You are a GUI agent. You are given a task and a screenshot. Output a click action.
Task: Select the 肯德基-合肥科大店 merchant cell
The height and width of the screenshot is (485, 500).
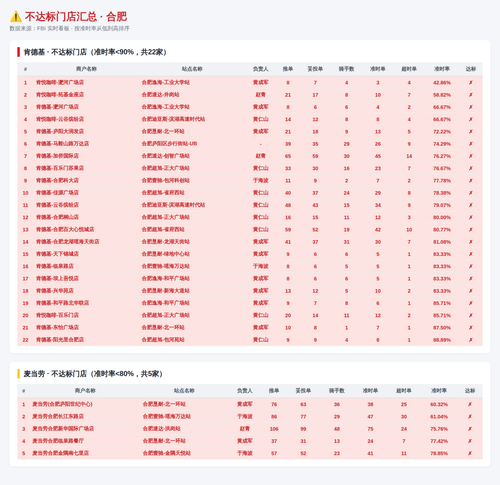(57, 180)
